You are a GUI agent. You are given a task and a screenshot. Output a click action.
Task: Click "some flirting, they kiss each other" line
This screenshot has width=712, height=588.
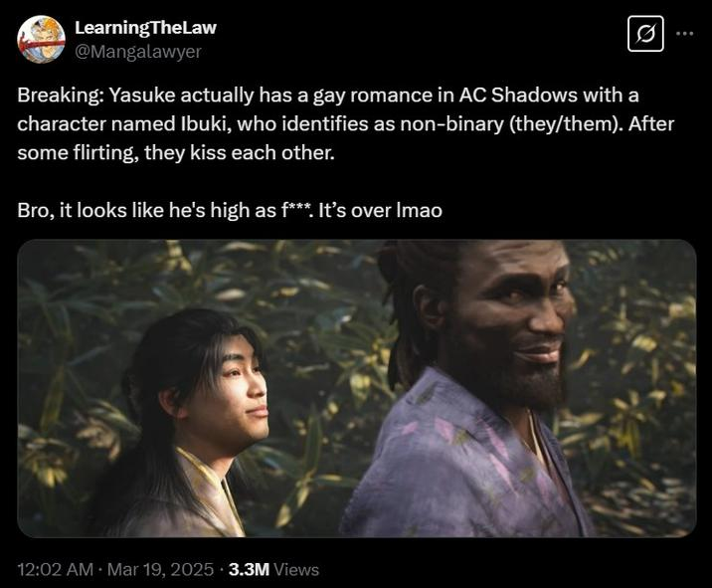[x=176, y=152]
